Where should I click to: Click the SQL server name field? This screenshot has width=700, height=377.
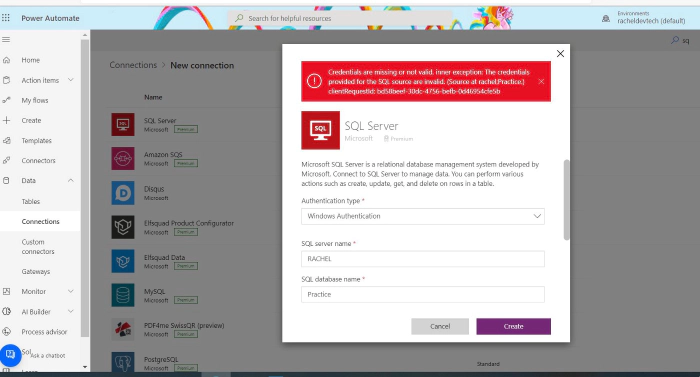423,259
